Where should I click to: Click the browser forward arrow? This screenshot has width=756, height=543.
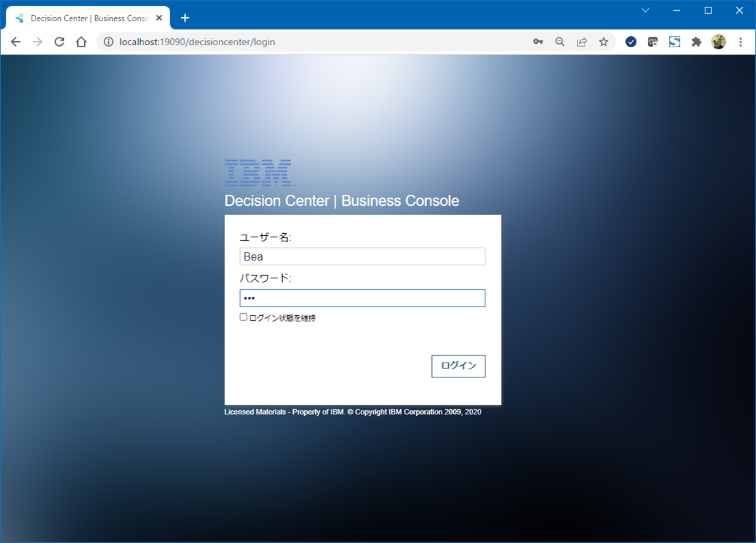[x=37, y=42]
